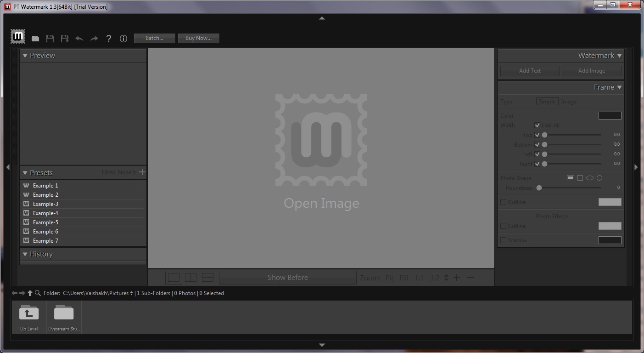Add a new preset with plus icon
Viewport: 644px width, 353px height.
click(142, 172)
